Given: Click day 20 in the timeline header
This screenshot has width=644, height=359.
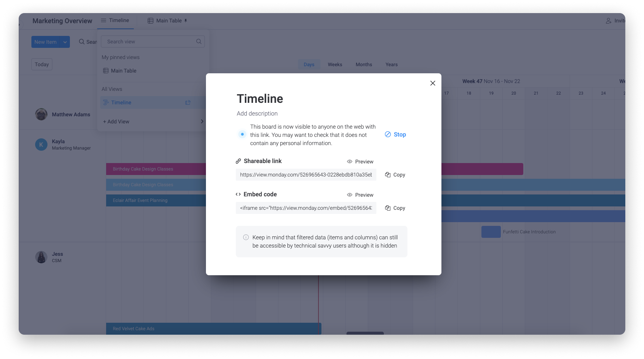Looking at the screenshot, I should (x=514, y=93).
